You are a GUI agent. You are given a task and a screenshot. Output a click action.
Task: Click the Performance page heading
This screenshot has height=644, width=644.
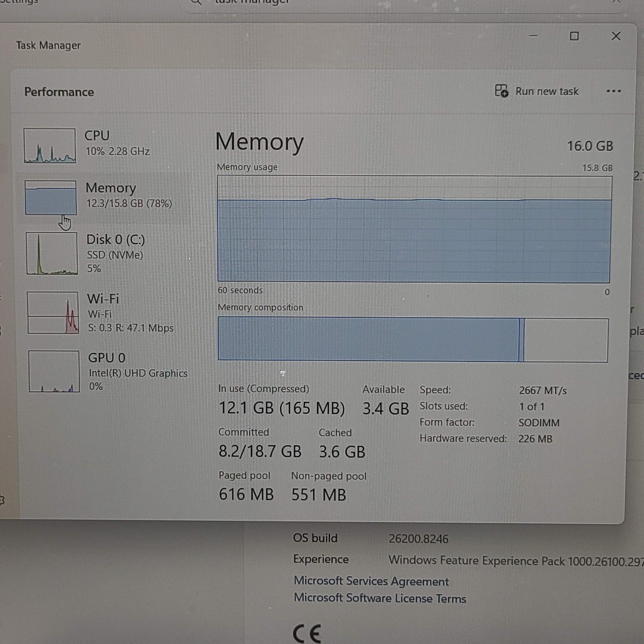point(59,92)
